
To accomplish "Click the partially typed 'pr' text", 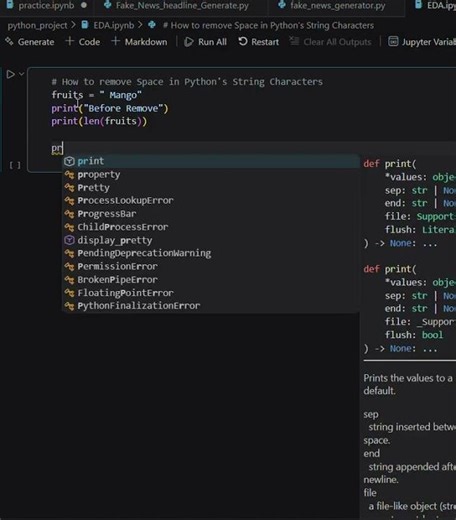I will click(57, 148).
